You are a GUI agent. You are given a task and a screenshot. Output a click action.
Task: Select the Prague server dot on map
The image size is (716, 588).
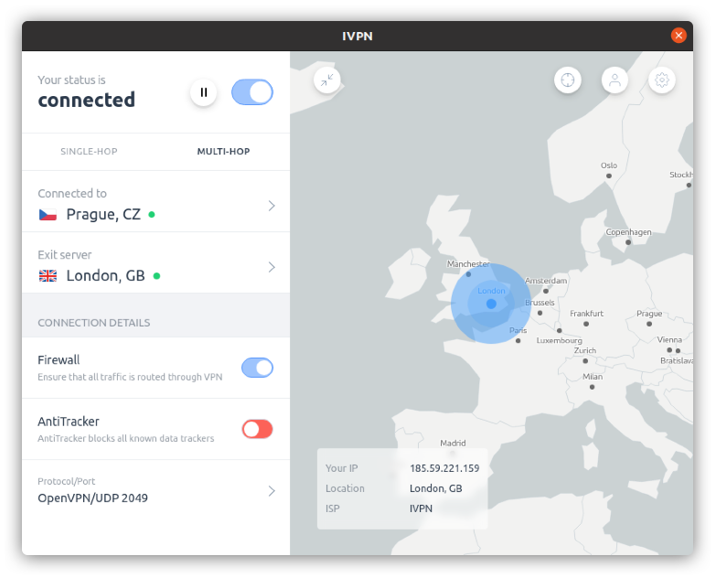coord(649,324)
